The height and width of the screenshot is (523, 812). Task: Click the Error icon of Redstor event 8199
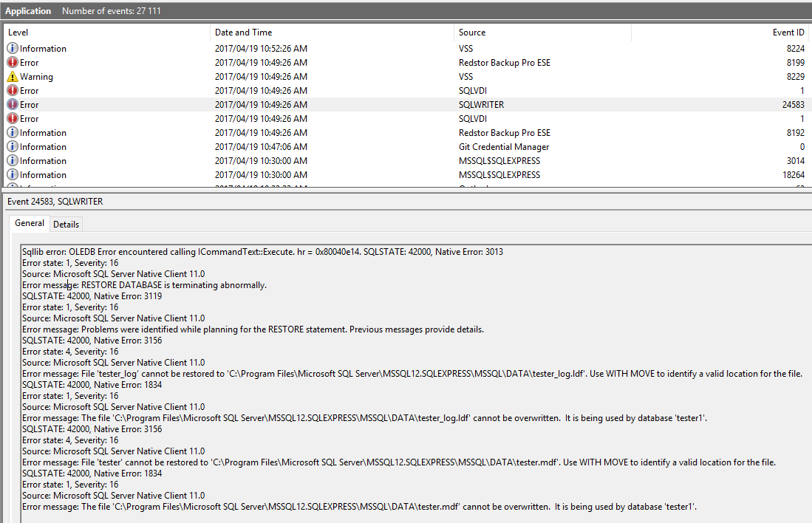[x=13, y=62]
